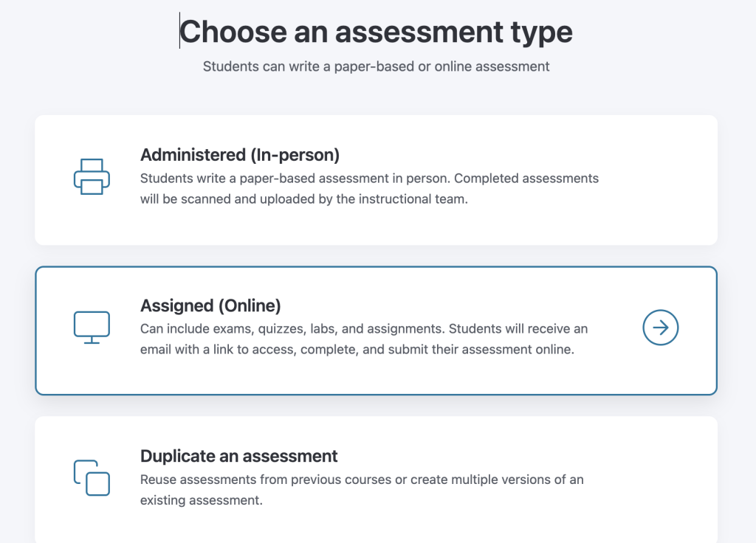756x543 pixels.
Task: Click the 'will be scanned and uploaded' line
Action: 303,199
